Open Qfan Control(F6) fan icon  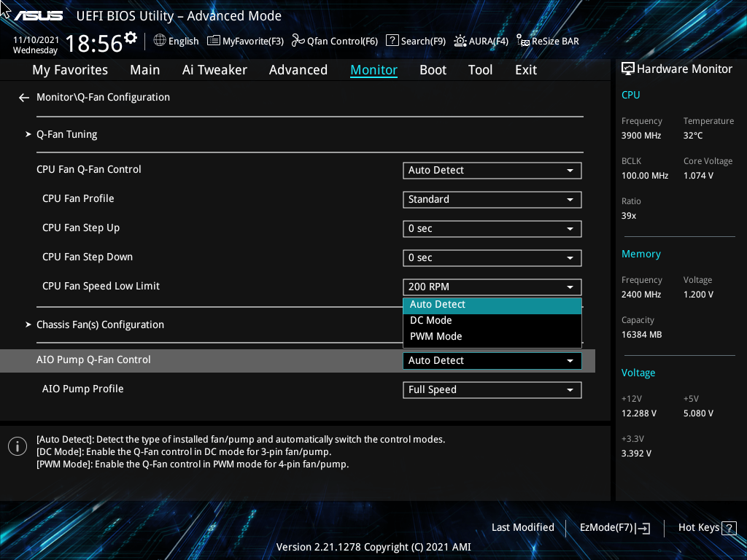tap(298, 41)
